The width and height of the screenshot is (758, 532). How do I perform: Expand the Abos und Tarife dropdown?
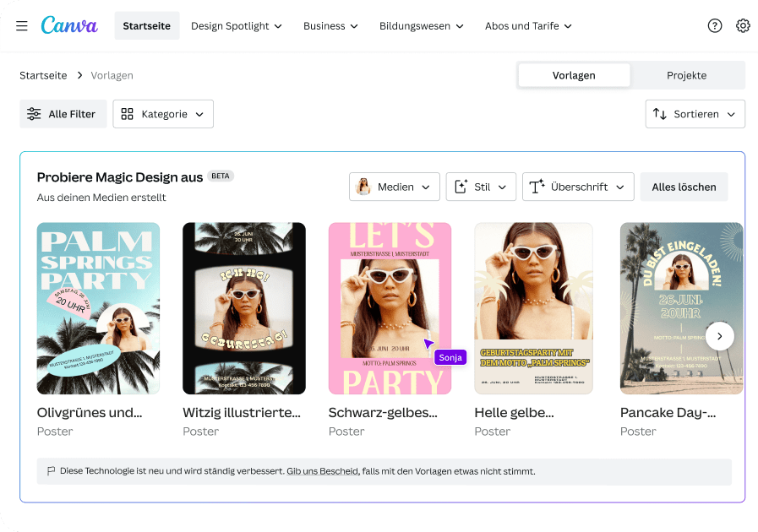(x=528, y=26)
